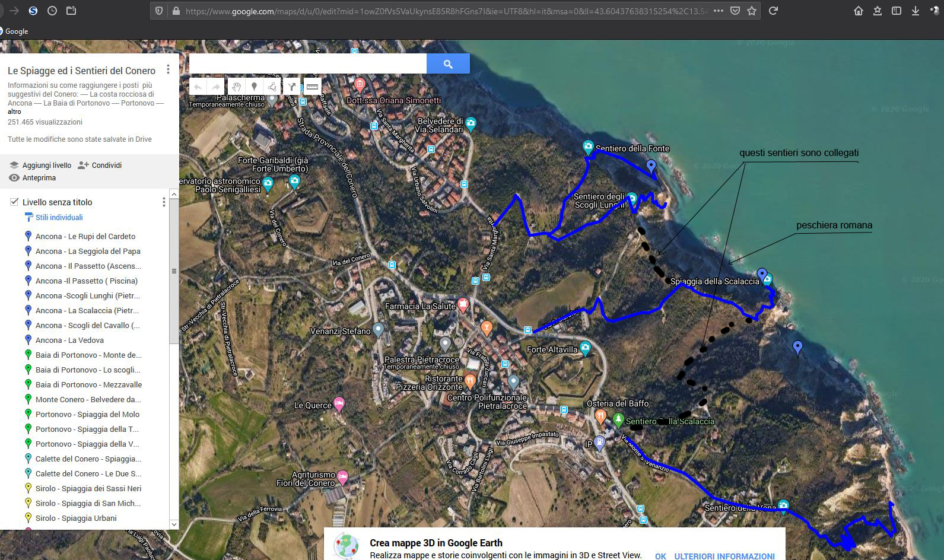Click Forte Garibaldi camera marker
This screenshot has height=560, width=944.
click(294, 182)
